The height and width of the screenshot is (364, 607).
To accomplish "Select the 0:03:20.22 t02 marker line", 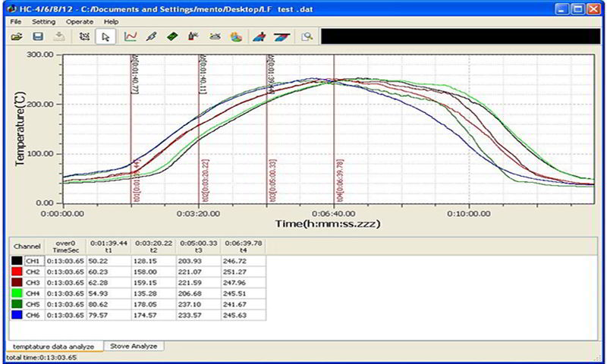I will point(199,129).
